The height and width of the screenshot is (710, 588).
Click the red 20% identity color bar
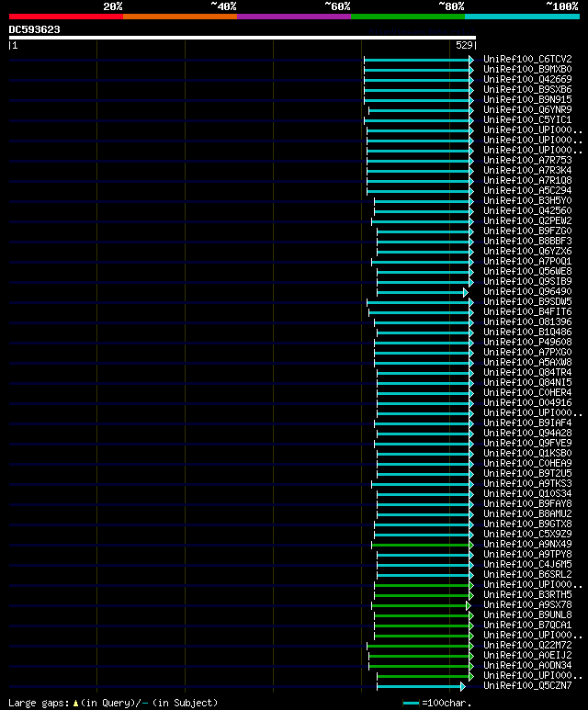pos(65,17)
